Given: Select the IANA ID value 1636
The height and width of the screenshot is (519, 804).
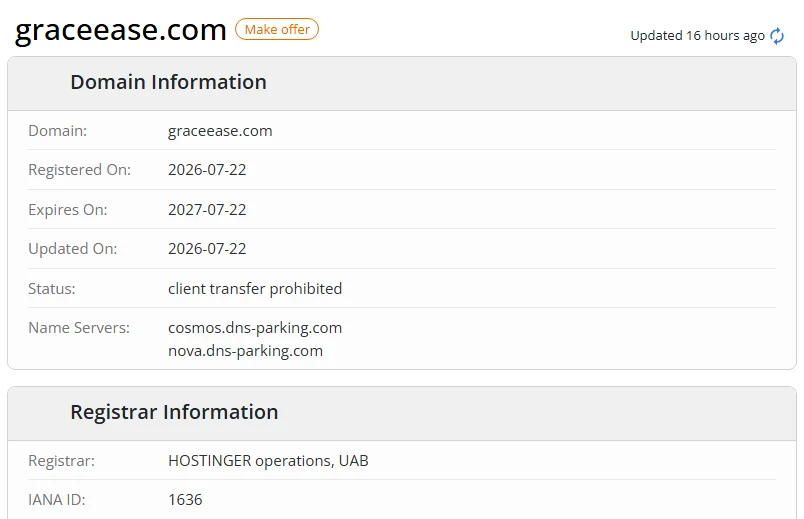Looking at the screenshot, I should pyautogui.click(x=185, y=500).
